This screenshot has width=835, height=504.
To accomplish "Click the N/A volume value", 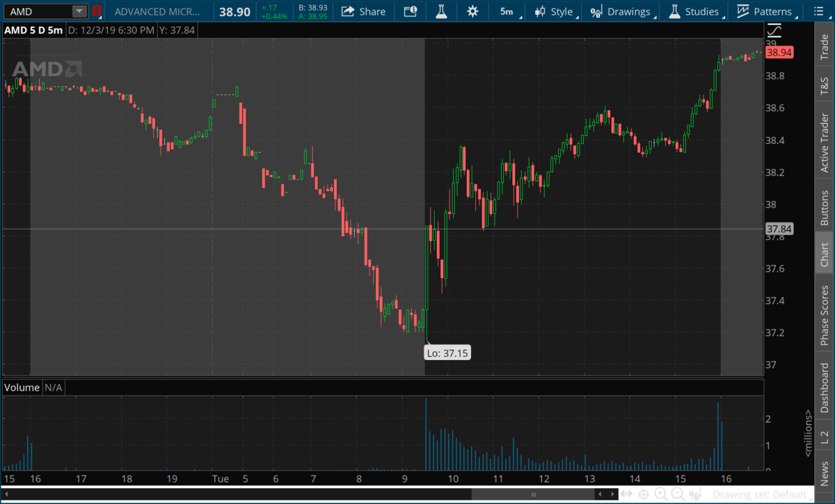I will (x=54, y=387).
